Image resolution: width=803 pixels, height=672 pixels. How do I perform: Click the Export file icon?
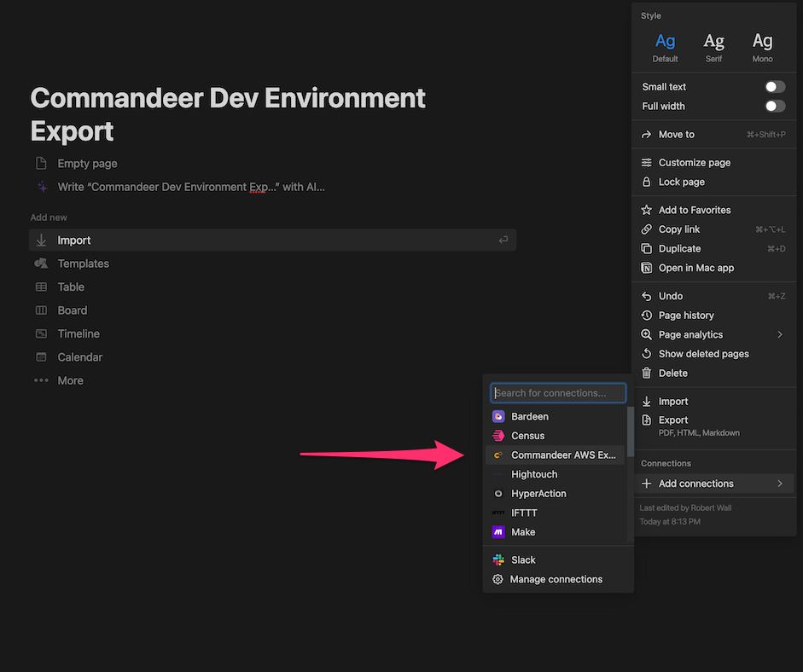(x=646, y=420)
